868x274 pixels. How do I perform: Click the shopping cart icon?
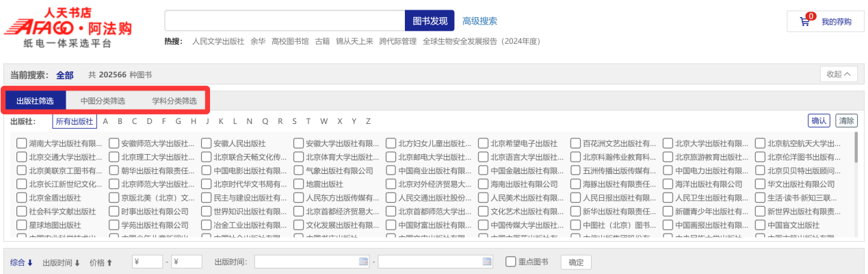805,21
